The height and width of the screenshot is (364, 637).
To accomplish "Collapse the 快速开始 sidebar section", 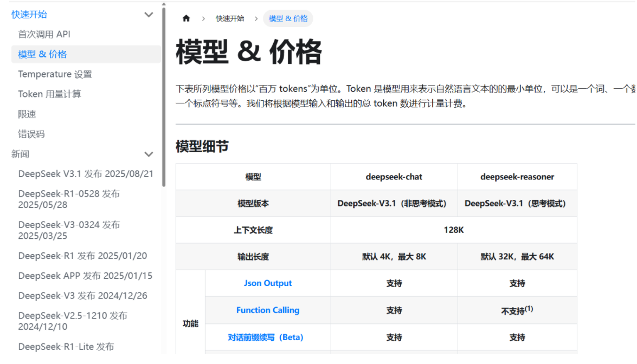I will pos(149,15).
